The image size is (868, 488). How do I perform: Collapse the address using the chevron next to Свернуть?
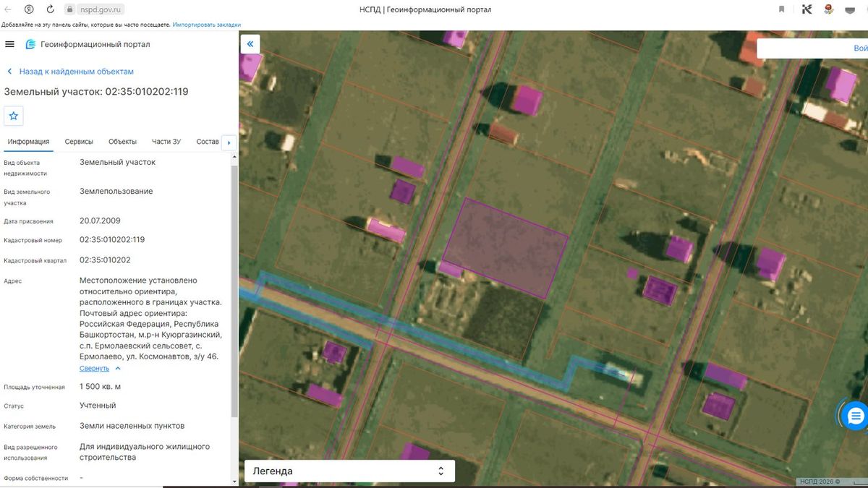pyautogui.click(x=118, y=369)
